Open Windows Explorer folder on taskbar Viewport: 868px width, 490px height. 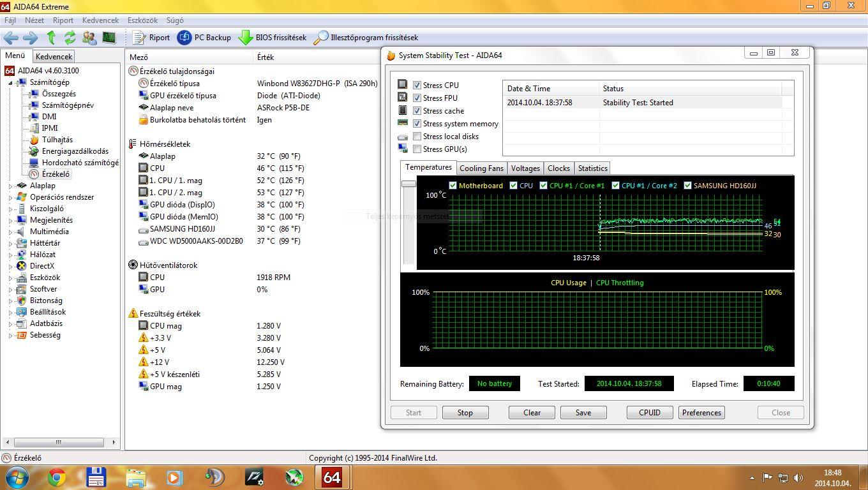(x=136, y=477)
